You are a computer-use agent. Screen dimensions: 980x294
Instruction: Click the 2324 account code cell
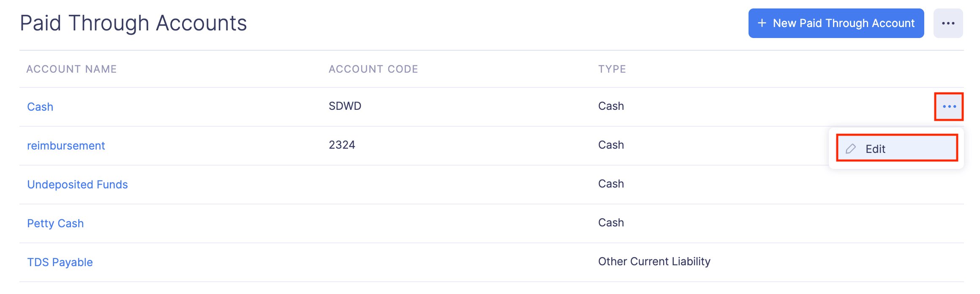pyautogui.click(x=342, y=145)
